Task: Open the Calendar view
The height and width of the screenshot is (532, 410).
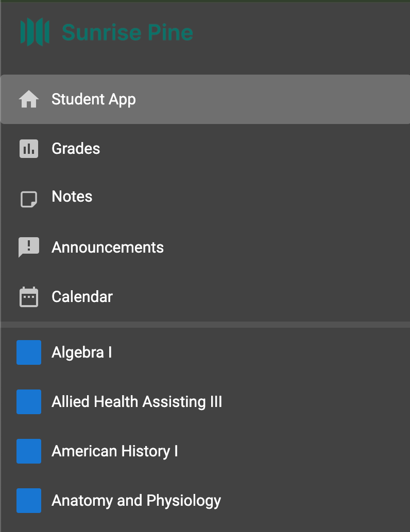Action: tap(82, 297)
